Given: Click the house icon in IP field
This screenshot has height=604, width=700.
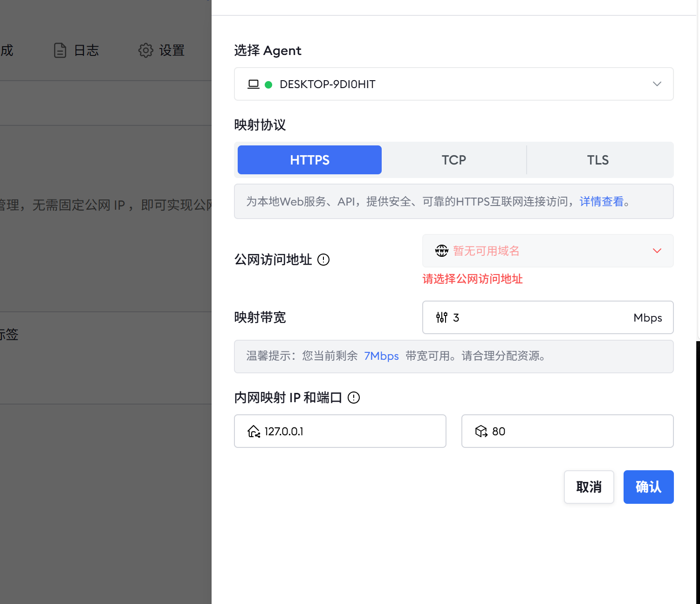Looking at the screenshot, I should [x=254, y=432].
